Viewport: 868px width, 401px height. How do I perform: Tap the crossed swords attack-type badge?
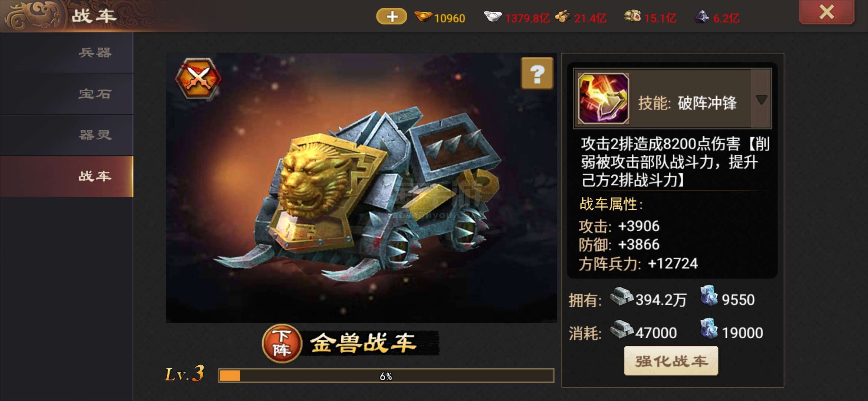point(198,78)
